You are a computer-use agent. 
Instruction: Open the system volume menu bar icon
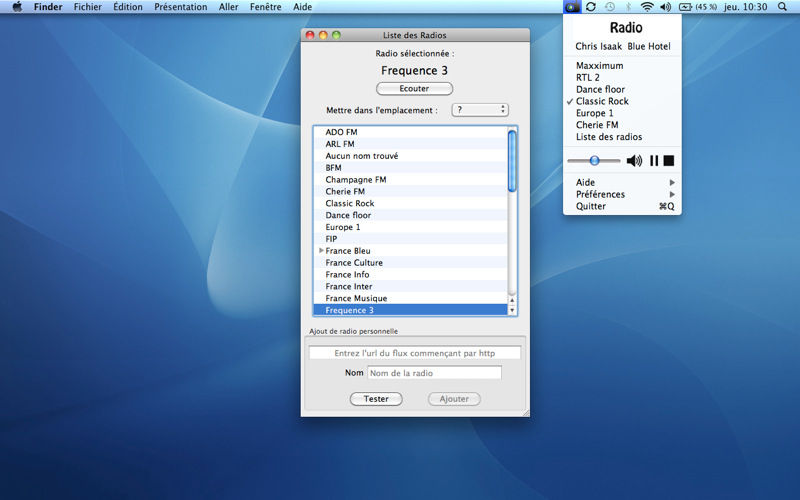pyautogui.click(x=665, y=7)
